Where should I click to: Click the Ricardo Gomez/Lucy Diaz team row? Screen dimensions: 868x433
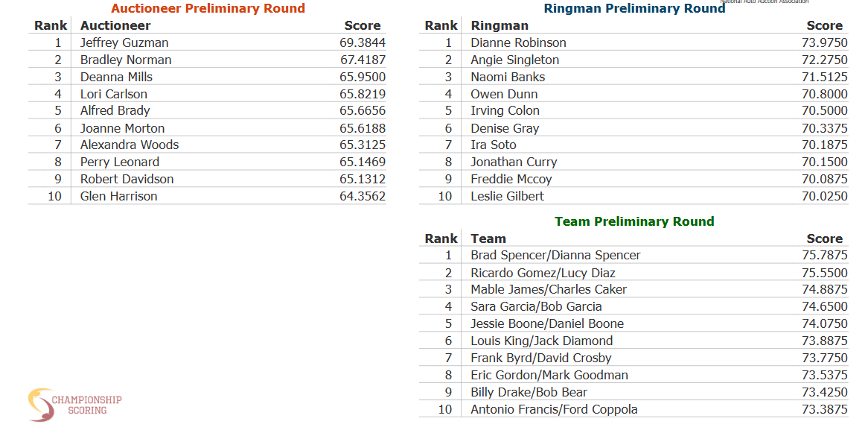point(634,273)
